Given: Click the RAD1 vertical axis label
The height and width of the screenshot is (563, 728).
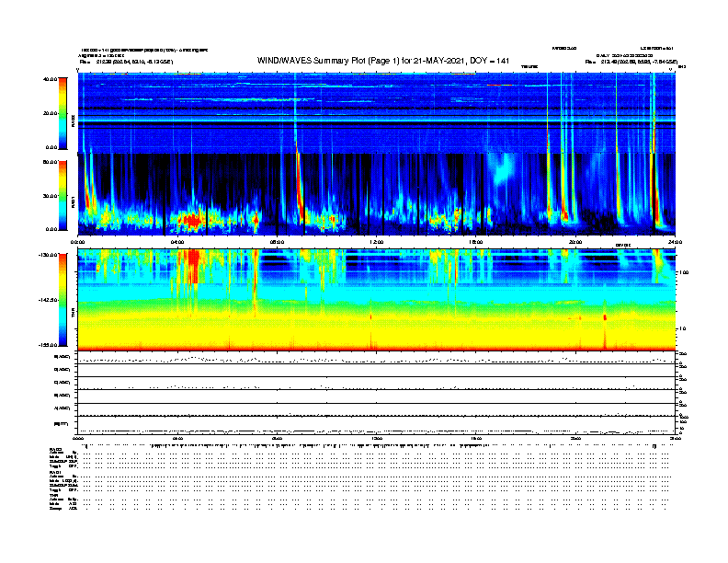Looking at the screenshot, I should (73, 202).
